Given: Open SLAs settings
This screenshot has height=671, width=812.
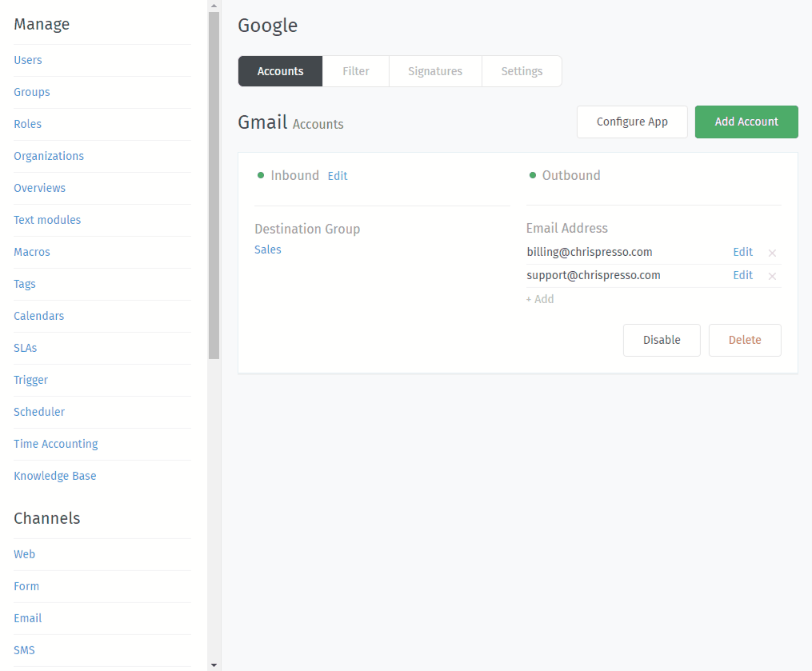Looking at the screenshot, I should coord(26,348).
